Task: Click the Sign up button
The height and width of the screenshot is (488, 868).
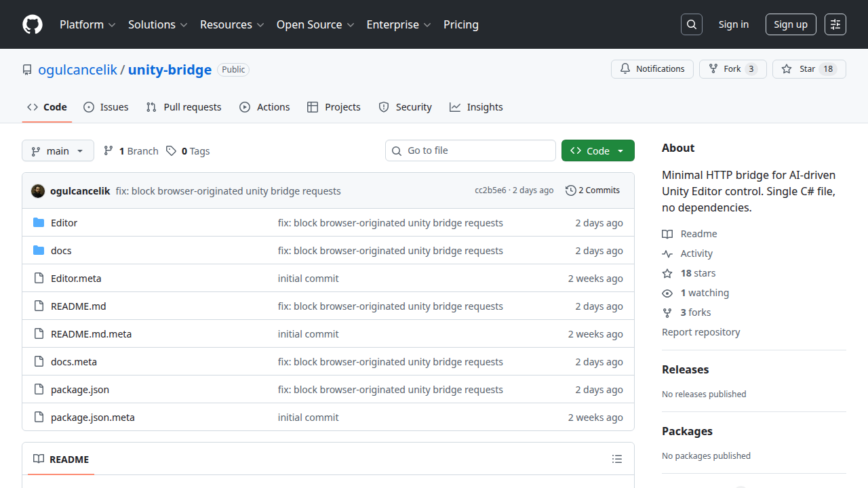Action: point(791,24)
